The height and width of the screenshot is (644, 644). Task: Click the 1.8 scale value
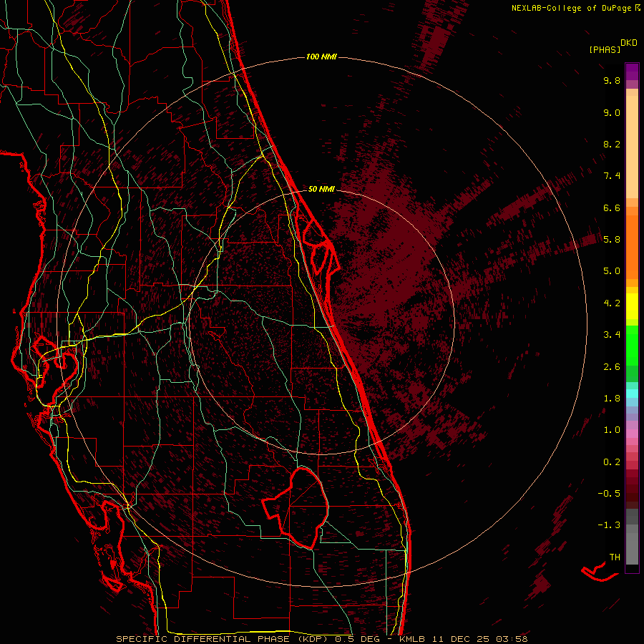tap(612, 399)
